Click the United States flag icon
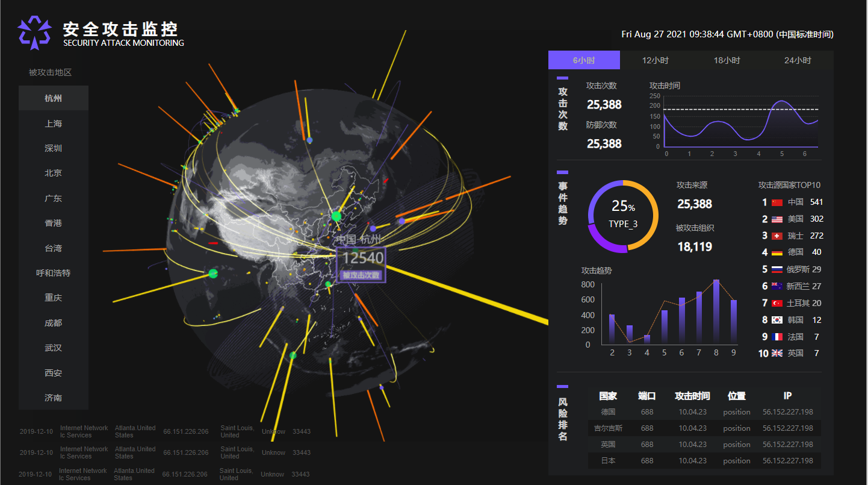Viewport: 868px width, 485px height. (x=777, y=219)
